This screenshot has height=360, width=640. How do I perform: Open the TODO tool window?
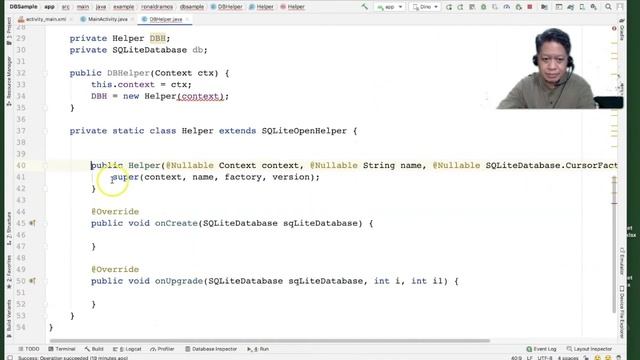(29, 349)
